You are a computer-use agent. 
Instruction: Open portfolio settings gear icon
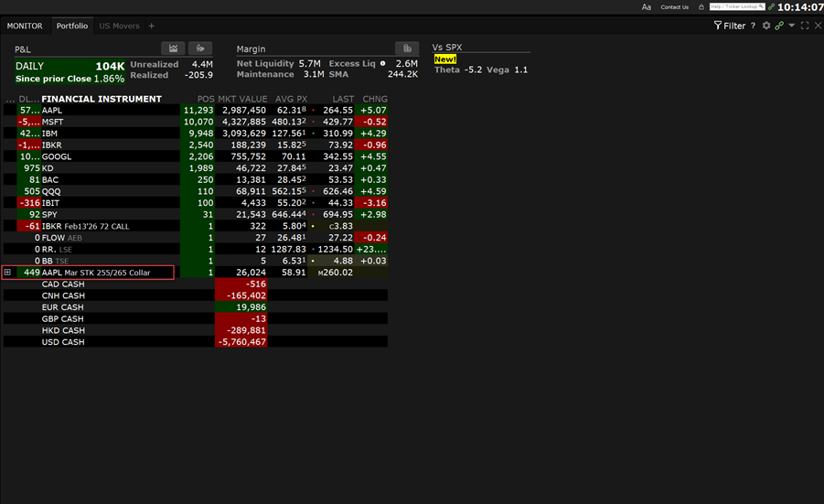(x=766, y=26)
